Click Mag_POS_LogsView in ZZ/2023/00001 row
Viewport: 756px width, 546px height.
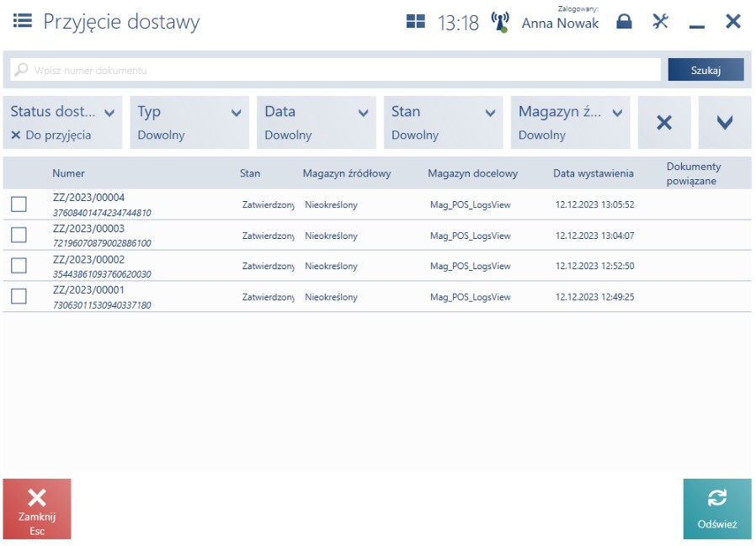[470, 297]
